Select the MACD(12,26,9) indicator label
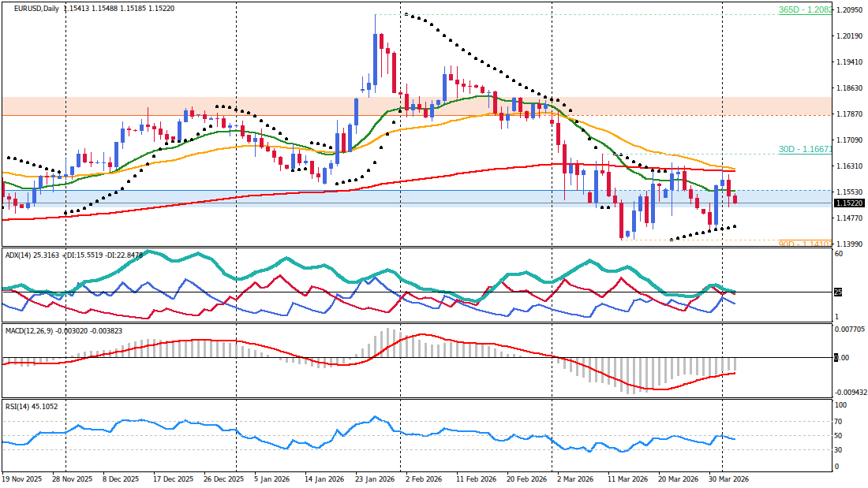868x488 pixels. tap(64, 330)
